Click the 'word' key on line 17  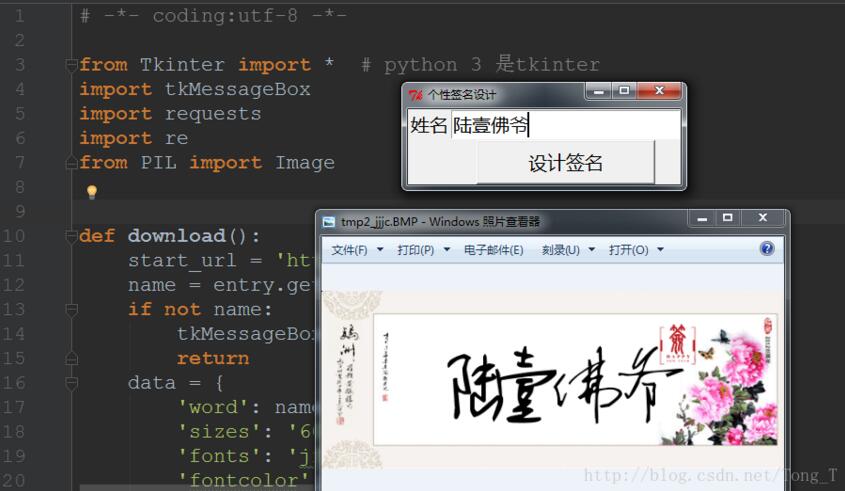point(213,407)
